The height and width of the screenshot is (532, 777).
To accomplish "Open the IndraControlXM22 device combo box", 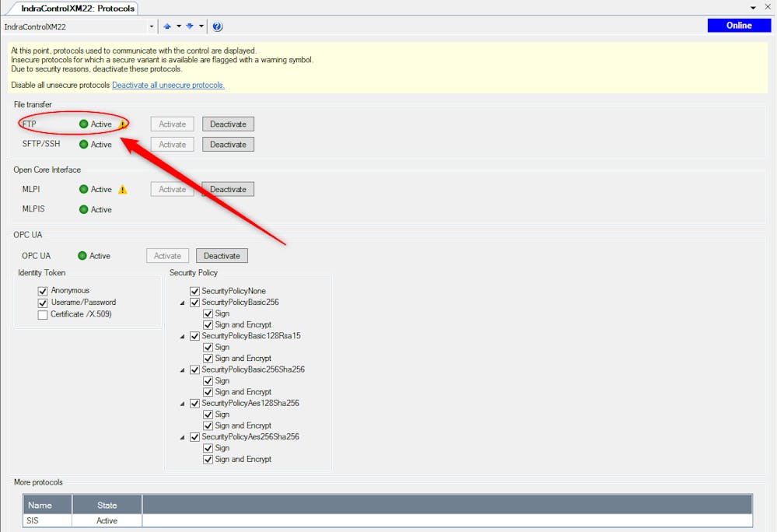I will click(79, 26).
